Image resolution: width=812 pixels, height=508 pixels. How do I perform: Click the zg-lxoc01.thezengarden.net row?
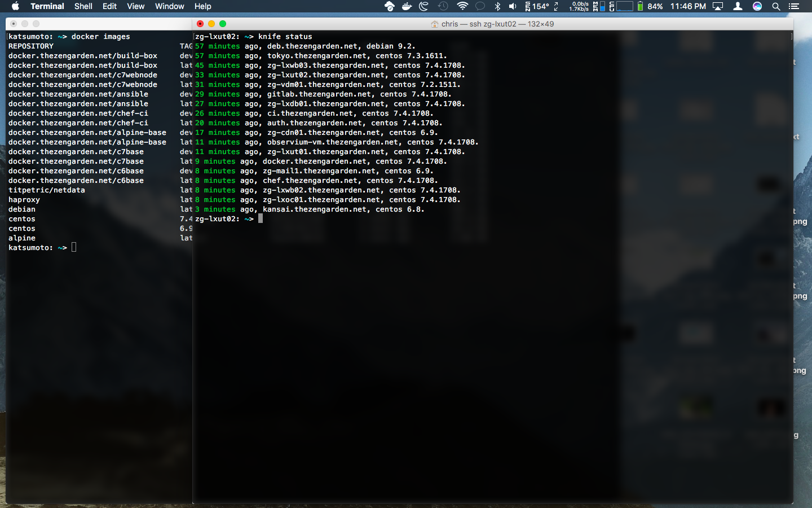[x=328, y=200]
